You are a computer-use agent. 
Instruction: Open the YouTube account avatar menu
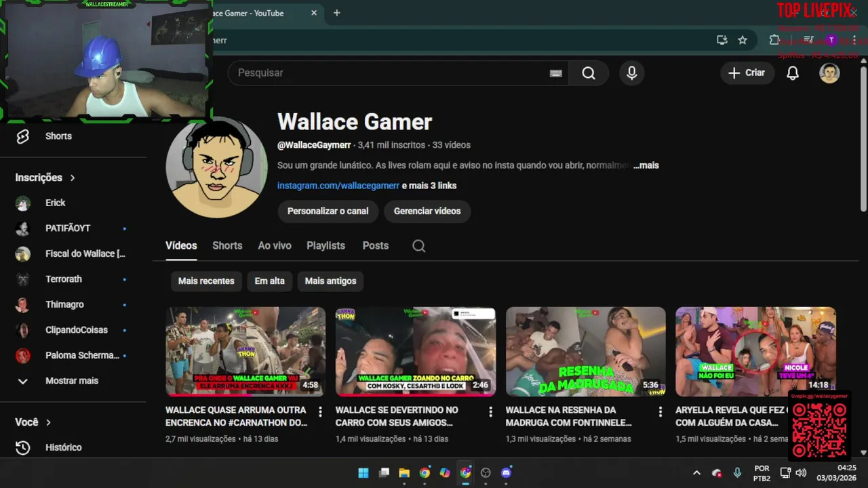point(829,73)
